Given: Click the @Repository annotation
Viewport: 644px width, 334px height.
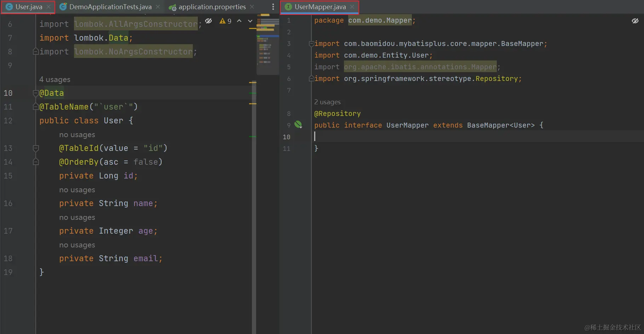Looking at the screenshot, I should click(x=338, y=113).
